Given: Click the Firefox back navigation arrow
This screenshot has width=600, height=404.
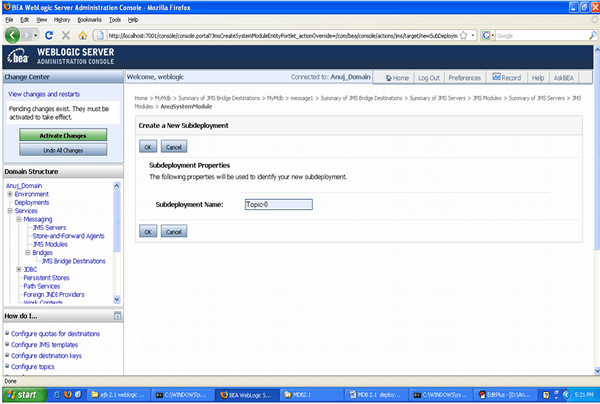Looking at the screenshot, I should 14,36.
